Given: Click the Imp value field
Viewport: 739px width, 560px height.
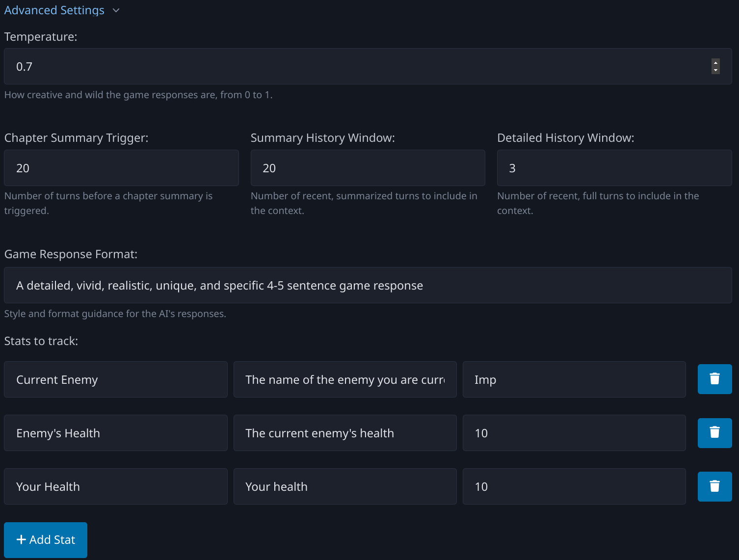Looking at the screenshot, I should pos(574,379).
